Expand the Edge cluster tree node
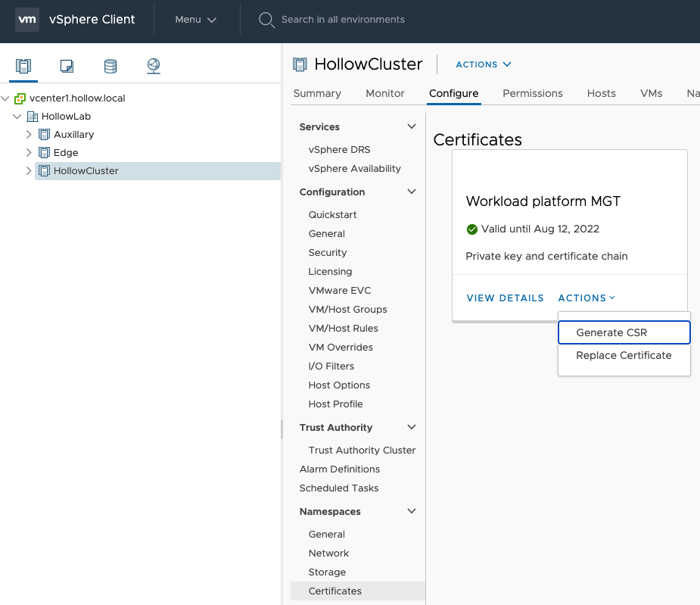 (x=29, y=153)
